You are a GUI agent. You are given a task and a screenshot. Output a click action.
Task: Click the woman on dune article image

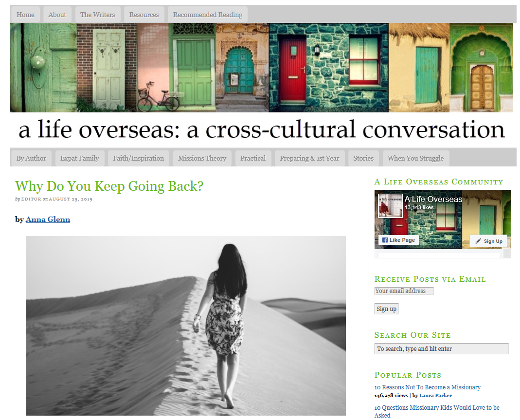(186, 326)
